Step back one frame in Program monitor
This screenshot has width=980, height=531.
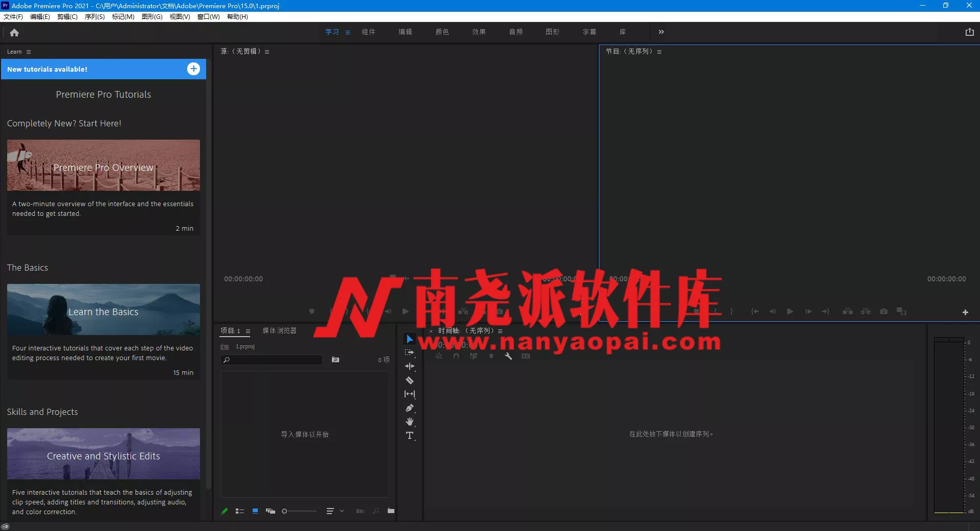[772, 311]
